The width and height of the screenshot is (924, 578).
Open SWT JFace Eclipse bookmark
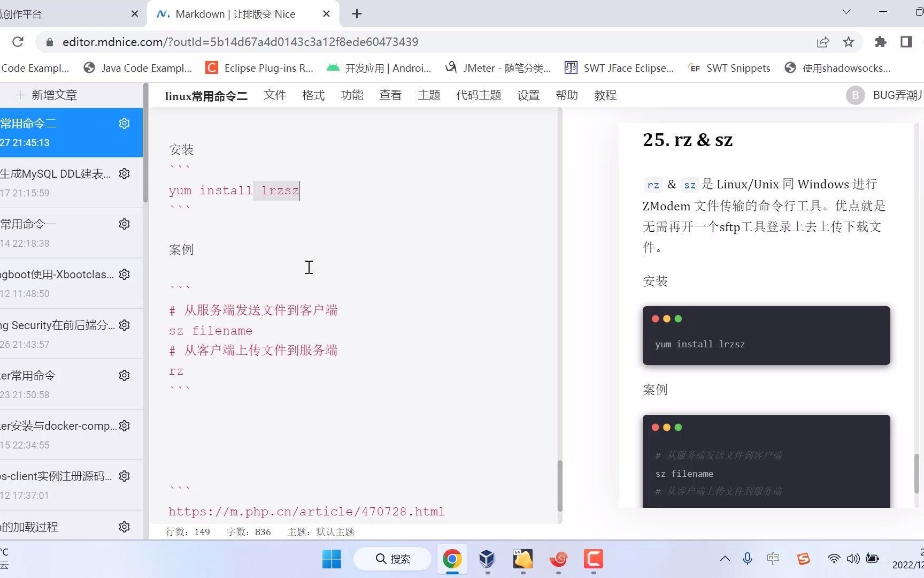(619, 68)
